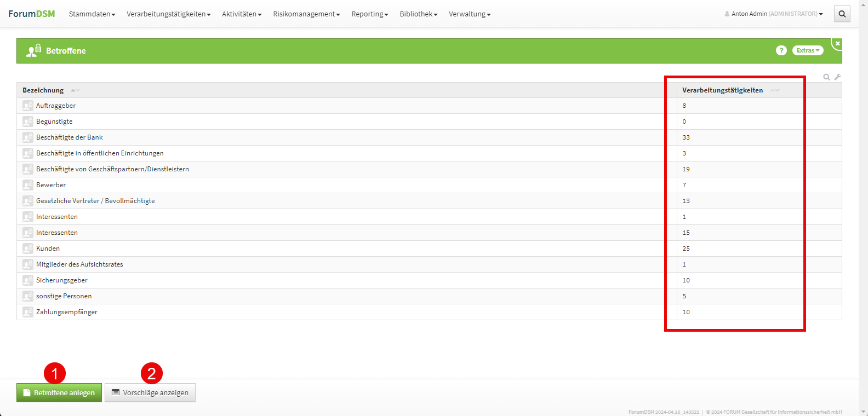Click icon beside Beschäftigte von Geschäftspartnern/Dienstleistern
This screenshot has width=868, height=416.
[28, 169]
